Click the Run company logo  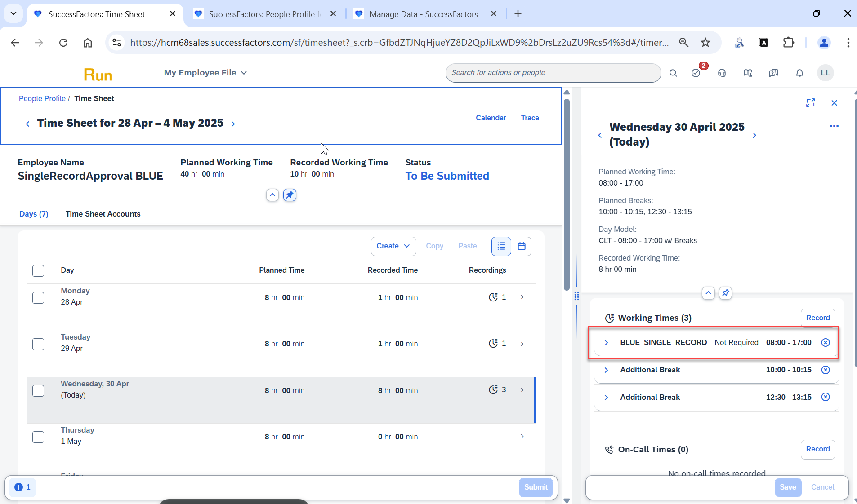tap(98, 74)
